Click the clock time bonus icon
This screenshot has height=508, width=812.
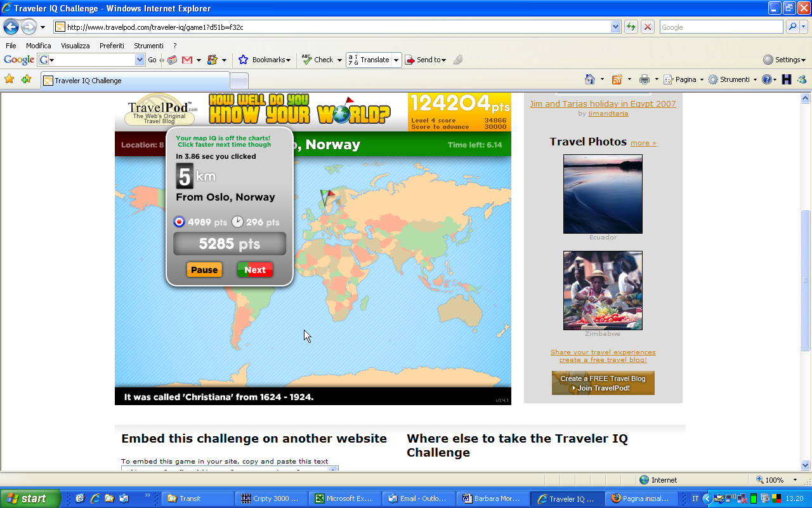237,222
